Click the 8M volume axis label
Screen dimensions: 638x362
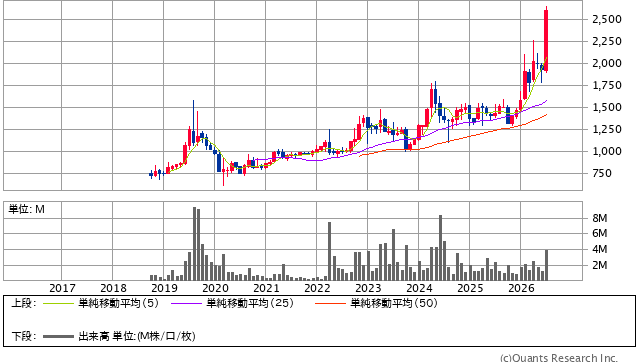tap(600, 218)
